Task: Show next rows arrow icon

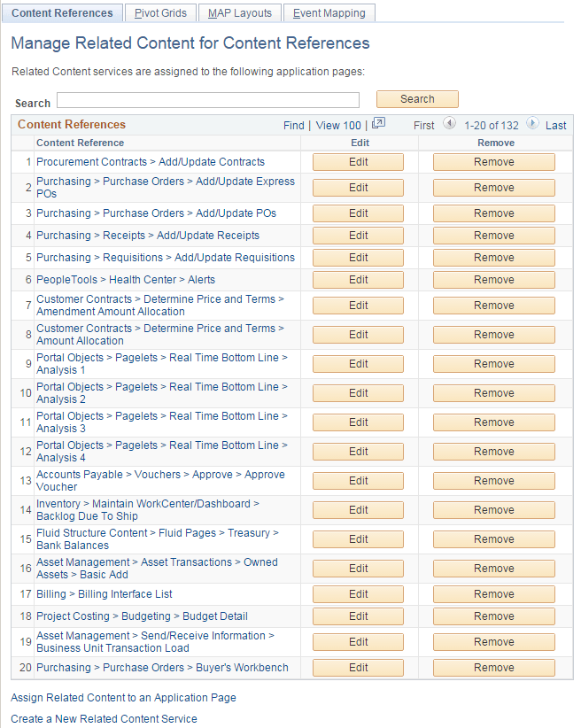Action: (x=532, y=123)
